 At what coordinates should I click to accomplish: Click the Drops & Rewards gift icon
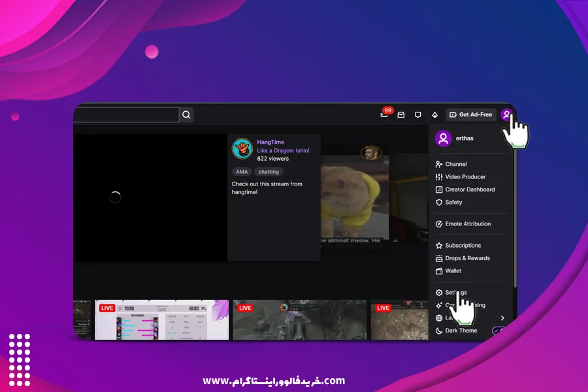coord(439,259)
